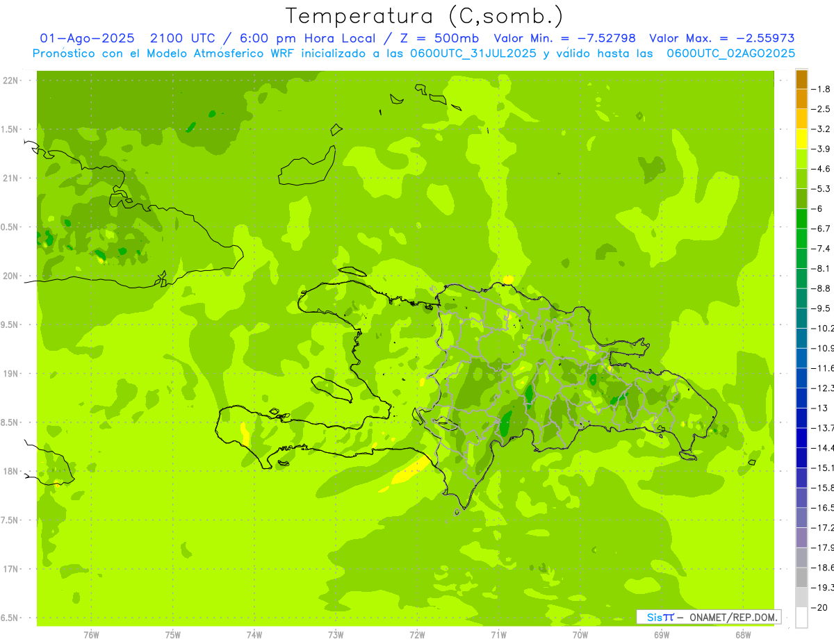This screenshot has height=644, width=834.
Task: Click the yellow swatch between -3.2 and -3.9
Action: (801, 139)
